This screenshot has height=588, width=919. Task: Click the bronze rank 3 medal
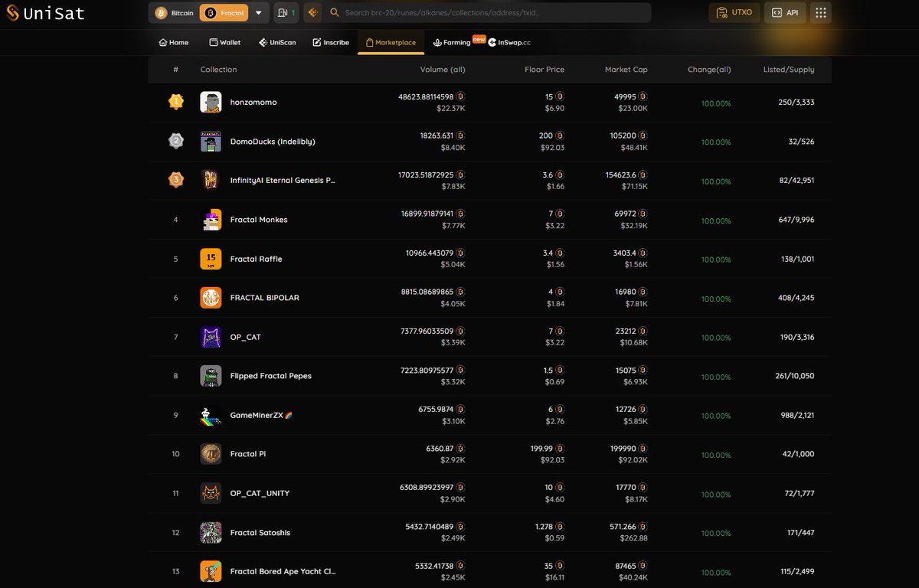click(x=176, y=180)
